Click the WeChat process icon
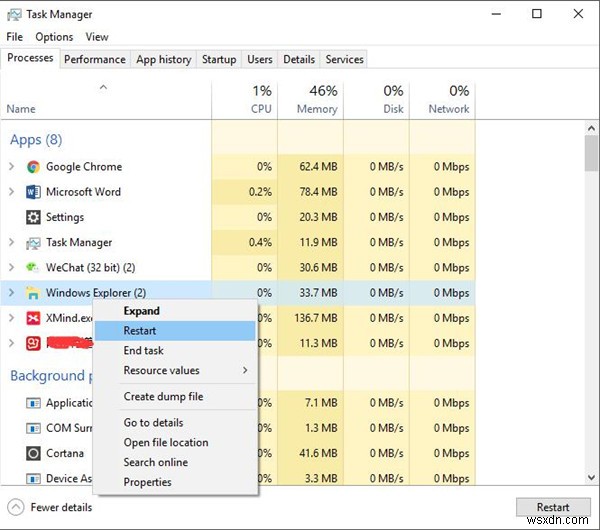This screenshot has height=530, width=600. (33, 268)
